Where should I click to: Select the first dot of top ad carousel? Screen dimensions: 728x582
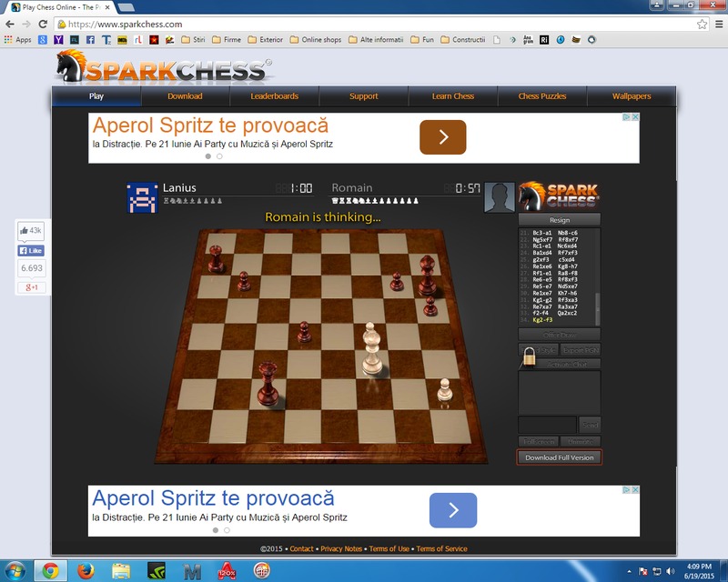pyautogui.click(x=208, y=156)
